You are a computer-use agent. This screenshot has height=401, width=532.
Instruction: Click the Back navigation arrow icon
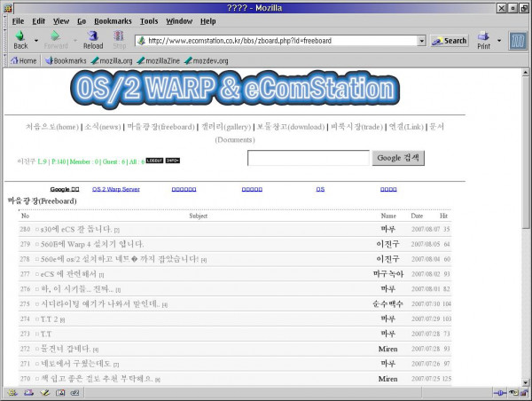[x=20, y=36]
